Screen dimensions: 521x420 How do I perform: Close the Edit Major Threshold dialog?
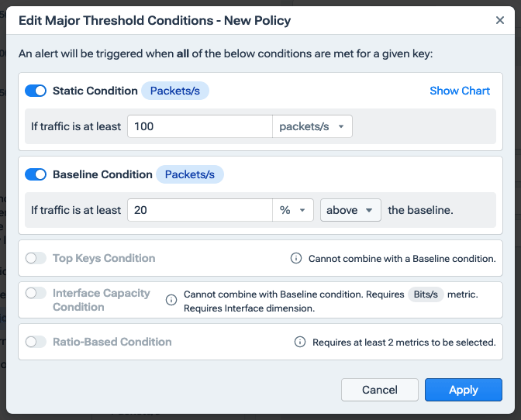[500, 20]
